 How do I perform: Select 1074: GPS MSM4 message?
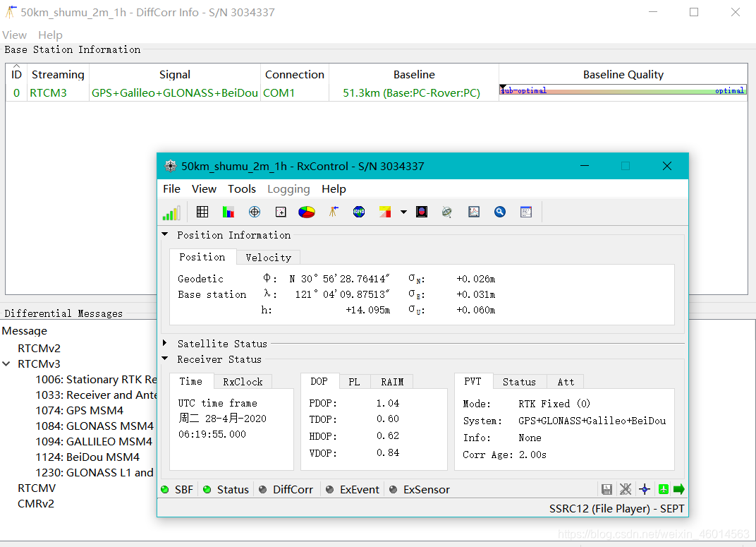(x=80, y=411)
